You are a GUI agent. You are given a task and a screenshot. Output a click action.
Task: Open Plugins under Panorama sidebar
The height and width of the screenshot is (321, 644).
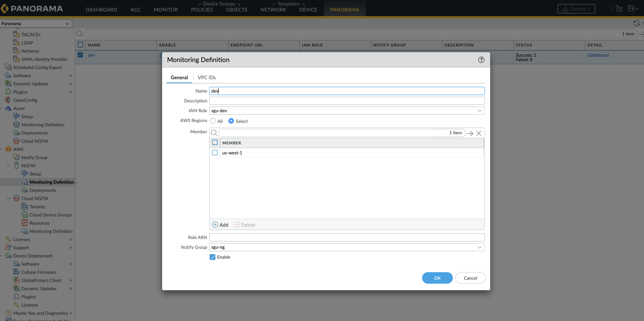20,92
